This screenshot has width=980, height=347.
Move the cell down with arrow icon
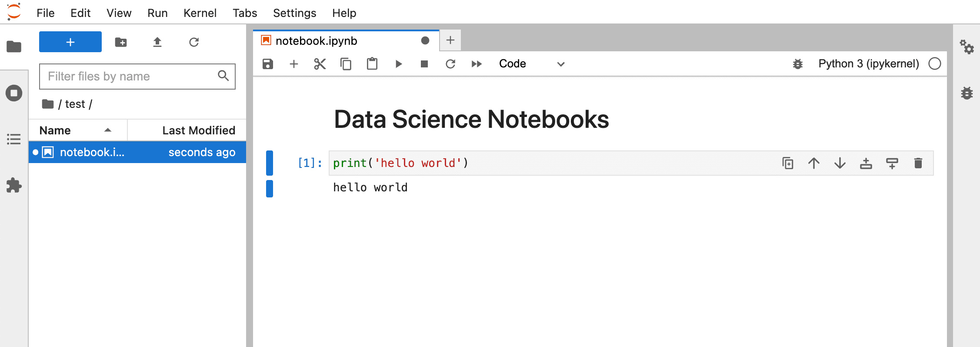point(840,163)
